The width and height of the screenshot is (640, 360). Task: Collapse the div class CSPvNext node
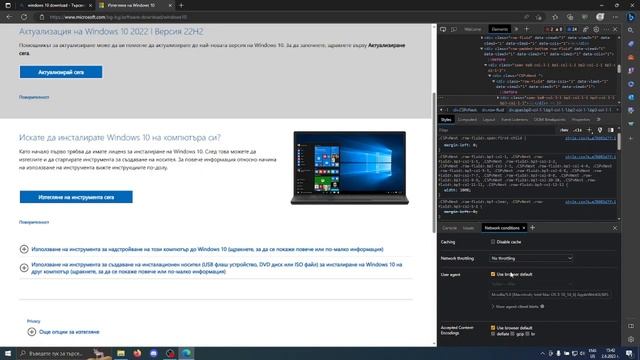[489, 76]
